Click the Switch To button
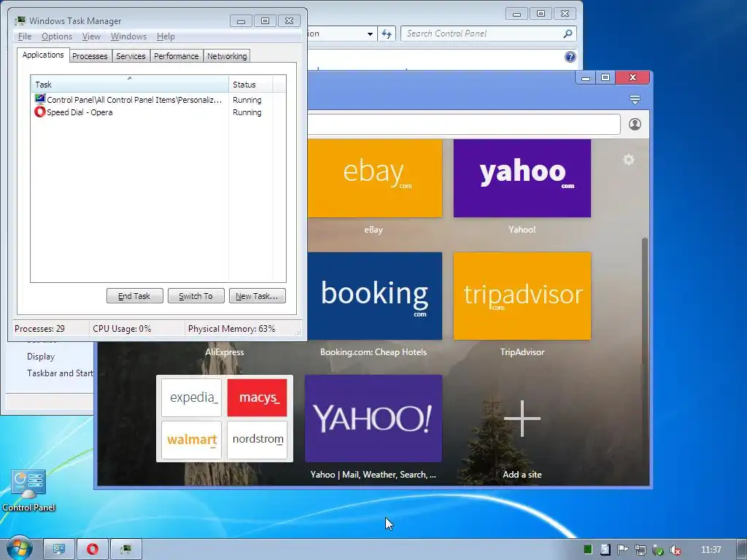Viewport: 747px width, 560px height. pos(196,296)
